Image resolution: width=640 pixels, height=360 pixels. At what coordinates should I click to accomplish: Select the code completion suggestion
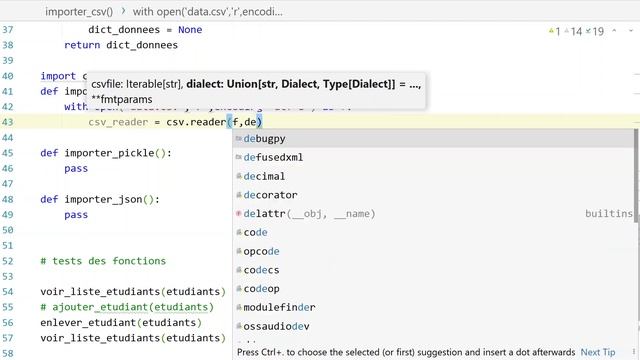tap(434, 233)
